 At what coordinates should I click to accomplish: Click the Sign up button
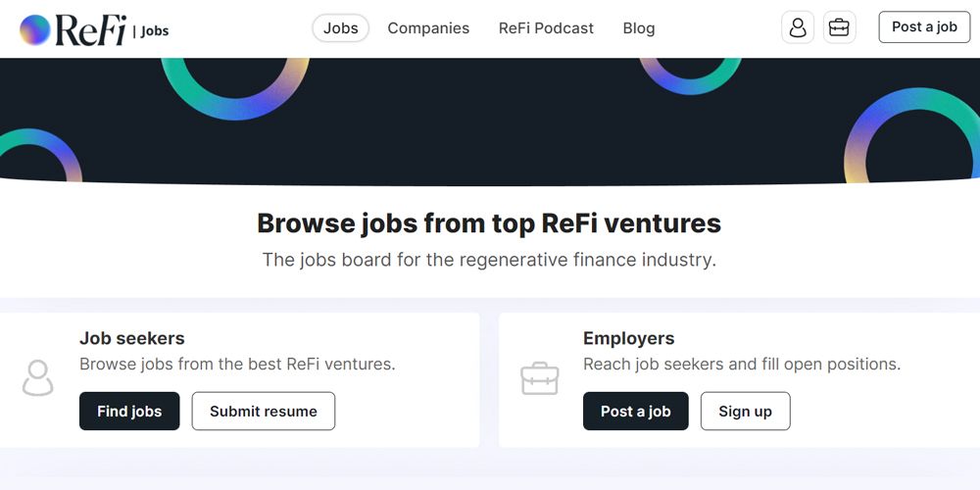pos(745,411)
